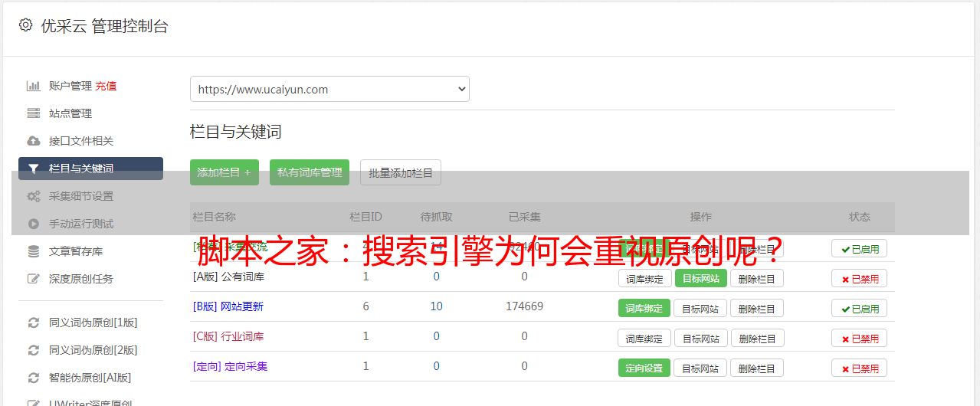The height and width of the screenshot is (406, 980).
Task: Open the [C版] 行业词库 column link
Action: (x=228, y=336)
